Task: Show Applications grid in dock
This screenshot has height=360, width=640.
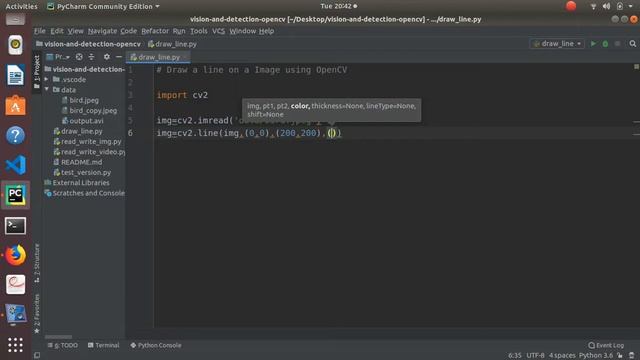Action: coord(16,345)
